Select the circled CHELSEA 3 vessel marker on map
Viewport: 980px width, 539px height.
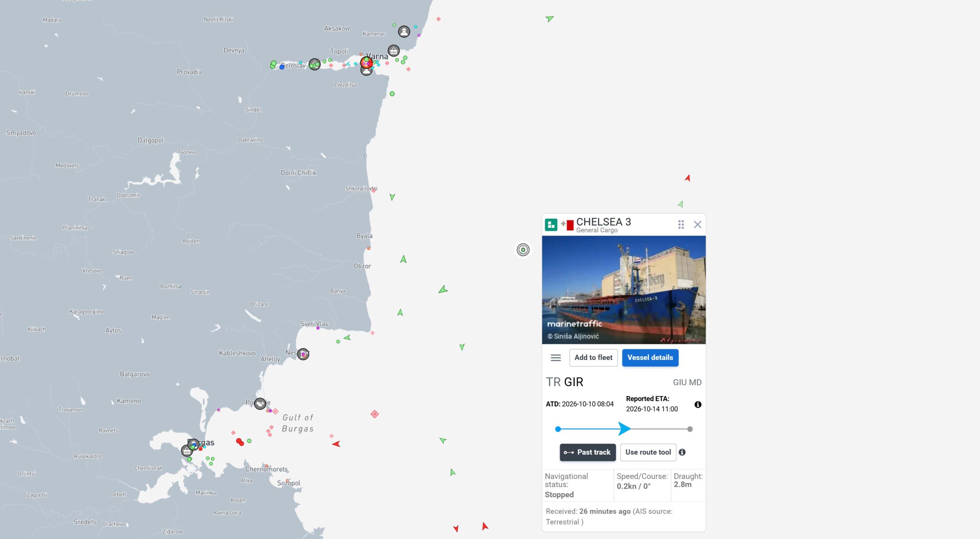(523, 250)
